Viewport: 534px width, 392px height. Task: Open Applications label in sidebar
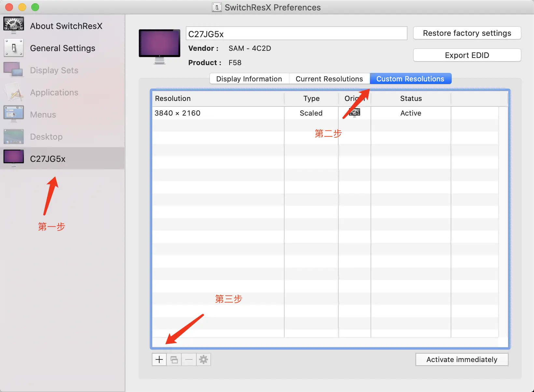(x=54, y=92)
